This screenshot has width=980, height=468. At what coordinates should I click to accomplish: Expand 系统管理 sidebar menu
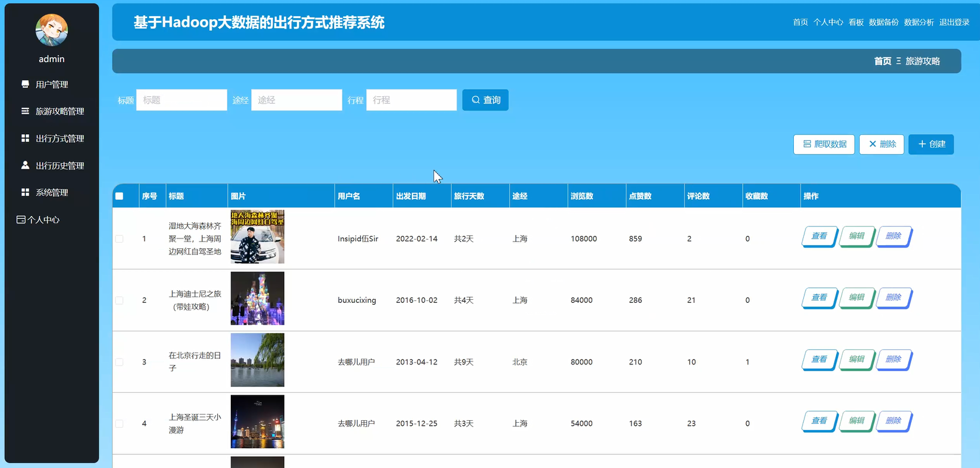pyautogui.click(x=51, y=192)
